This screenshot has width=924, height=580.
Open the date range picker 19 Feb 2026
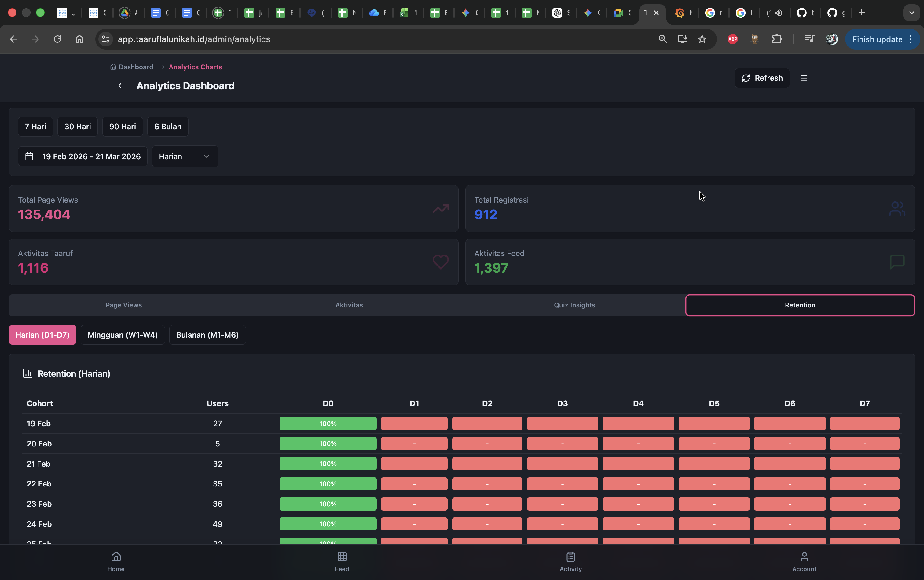pos(83,156)
